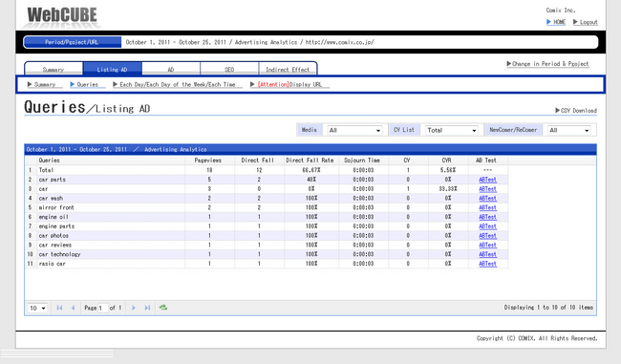The image size is (621, 364).
Task: Sort by Direct Fall Rate header
Action: [x=311, y=161]
